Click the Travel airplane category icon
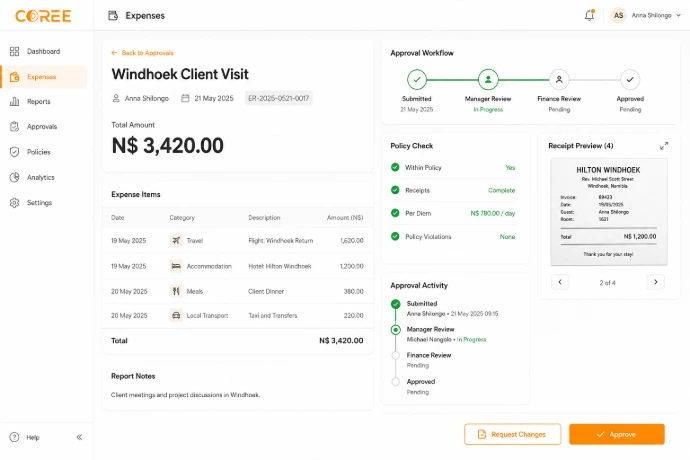The height and width of the screenshot is (460, 690). coord(176,240)
